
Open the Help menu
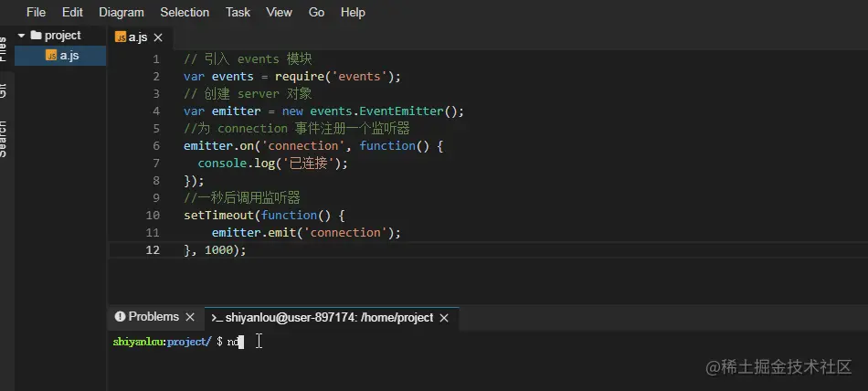point(353,12)
